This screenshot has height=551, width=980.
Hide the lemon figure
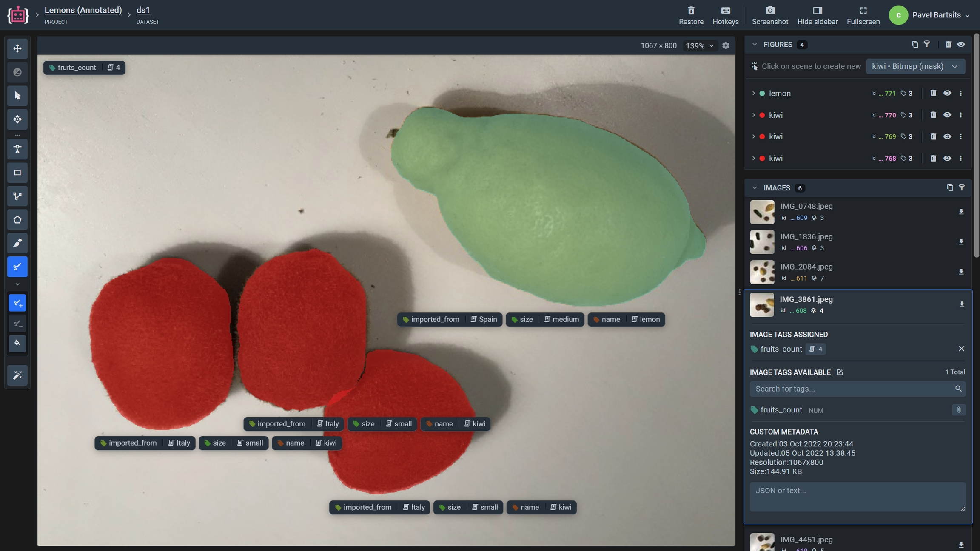click(947, 93)
